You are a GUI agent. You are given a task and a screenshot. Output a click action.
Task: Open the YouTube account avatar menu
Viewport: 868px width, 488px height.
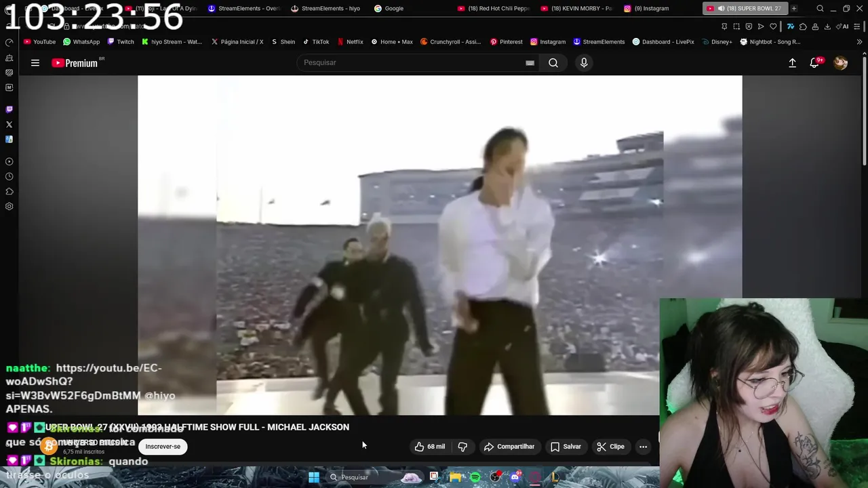(x=841, y=63)
